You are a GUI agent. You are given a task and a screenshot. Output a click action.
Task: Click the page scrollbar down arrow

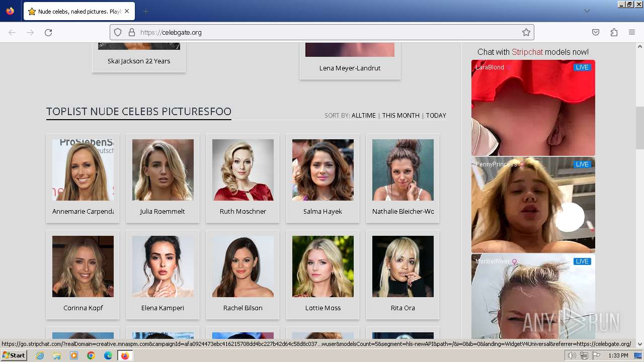[640, 344]
